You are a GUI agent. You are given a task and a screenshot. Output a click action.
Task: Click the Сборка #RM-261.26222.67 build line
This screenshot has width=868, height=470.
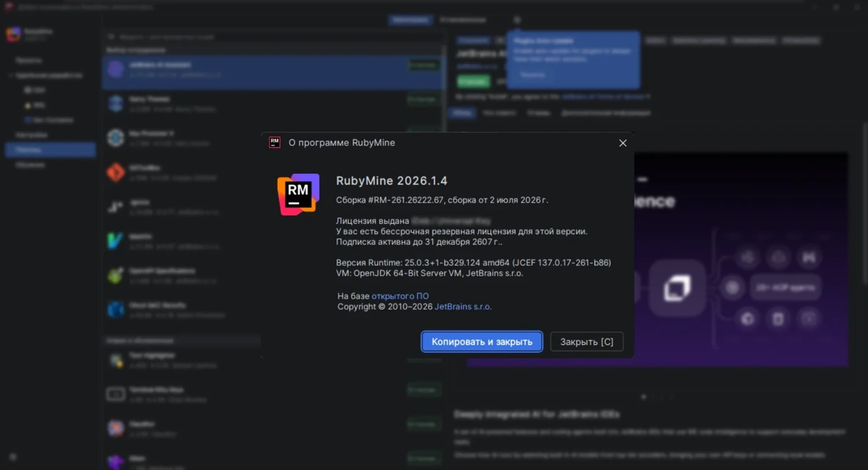coord(443,200)
